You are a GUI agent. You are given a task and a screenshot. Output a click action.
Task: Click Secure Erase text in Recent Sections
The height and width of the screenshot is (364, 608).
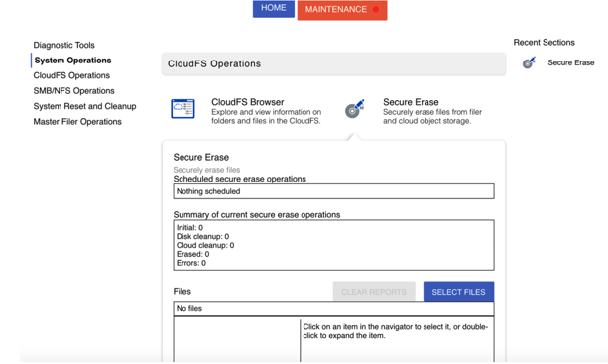point(570,62)
